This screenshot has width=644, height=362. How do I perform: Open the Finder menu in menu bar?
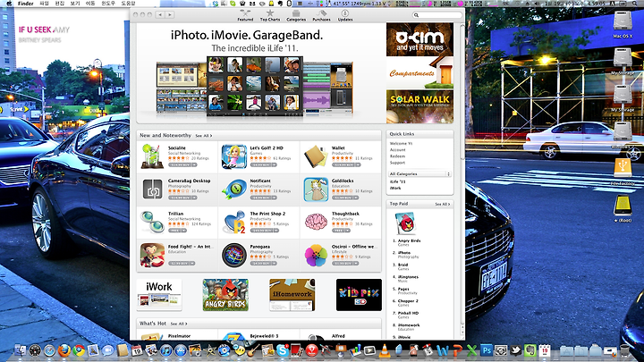[x=25, y=4]
